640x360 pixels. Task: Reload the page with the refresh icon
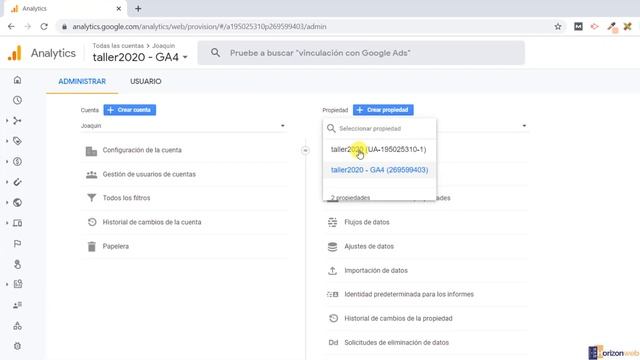click(x=44, y=27)
